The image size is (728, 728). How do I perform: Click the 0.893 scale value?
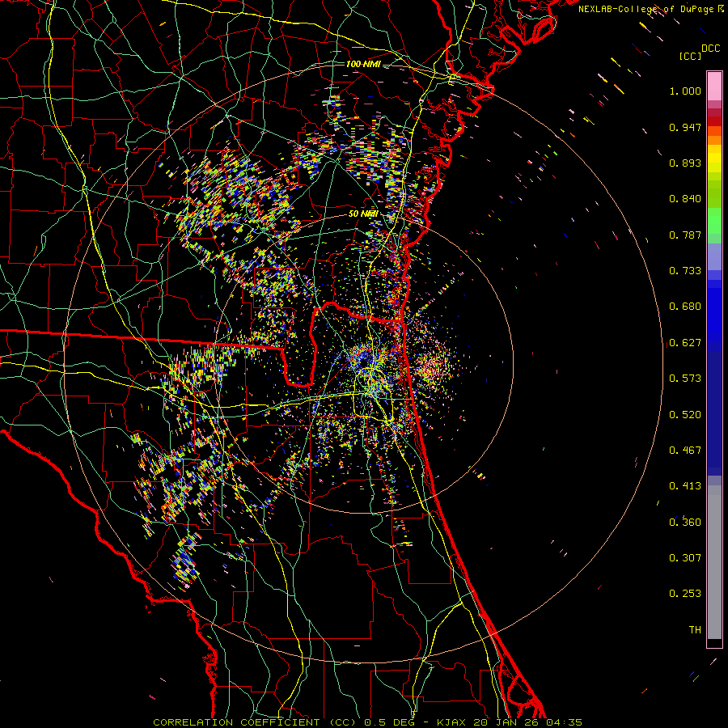click(x=685, y=163)
